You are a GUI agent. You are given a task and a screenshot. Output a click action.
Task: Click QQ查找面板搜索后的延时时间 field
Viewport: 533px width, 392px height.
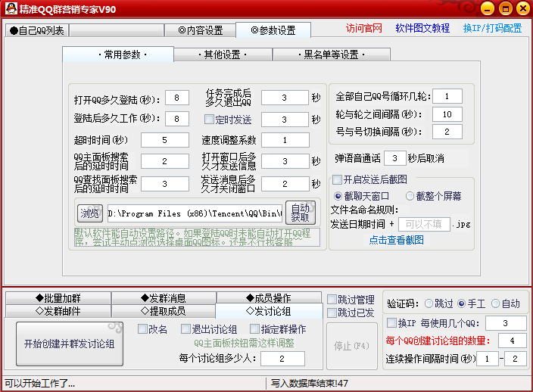pos(165,184)
